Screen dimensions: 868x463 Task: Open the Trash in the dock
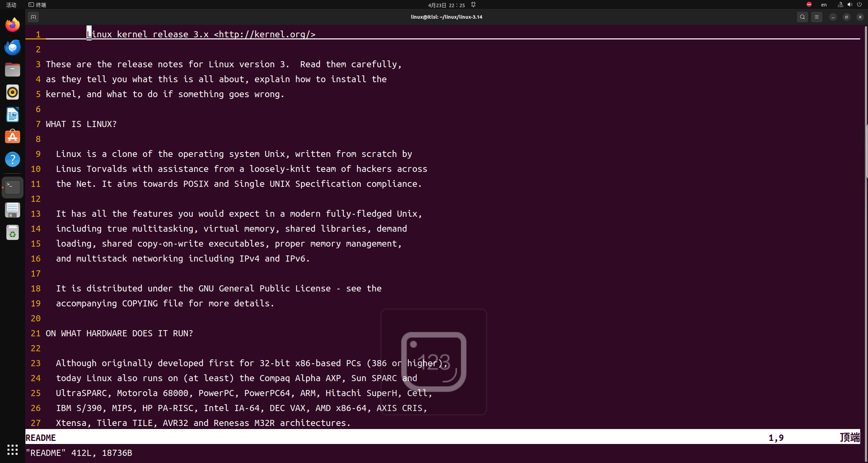13,233
